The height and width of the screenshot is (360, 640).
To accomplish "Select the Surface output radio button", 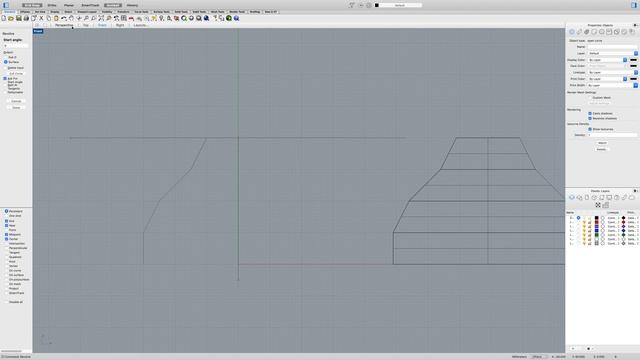I will point(6,62).
